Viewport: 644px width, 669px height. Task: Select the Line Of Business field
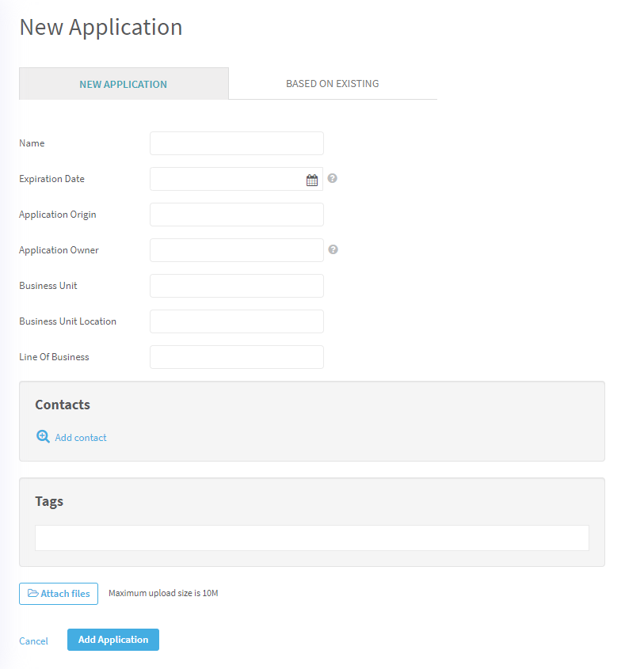pyautogui.click(x=236, y=357)
